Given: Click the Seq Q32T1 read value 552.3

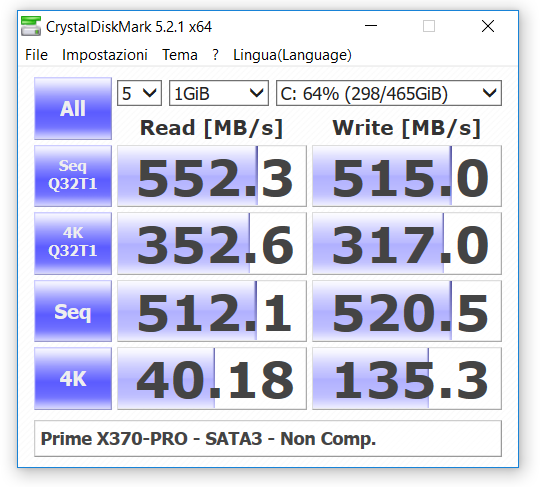Looking at the screenshot, I should [x=212, y=176].
